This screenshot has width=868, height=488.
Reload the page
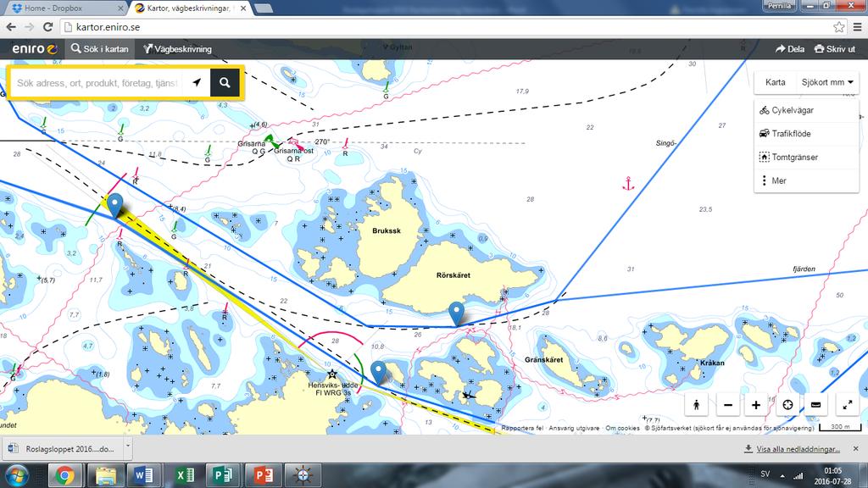(x=48, y=26)
